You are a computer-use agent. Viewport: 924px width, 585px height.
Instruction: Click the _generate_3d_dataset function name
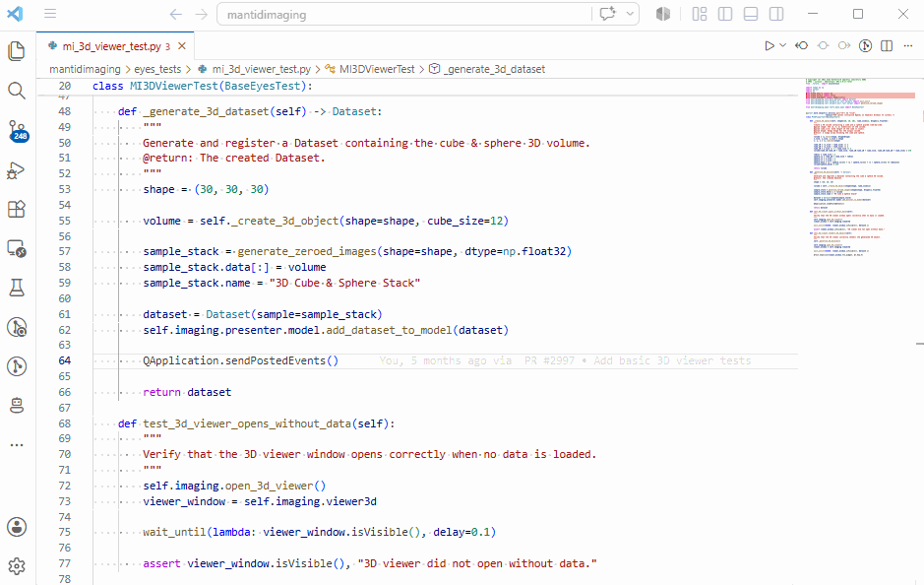(x=207, y=111)
